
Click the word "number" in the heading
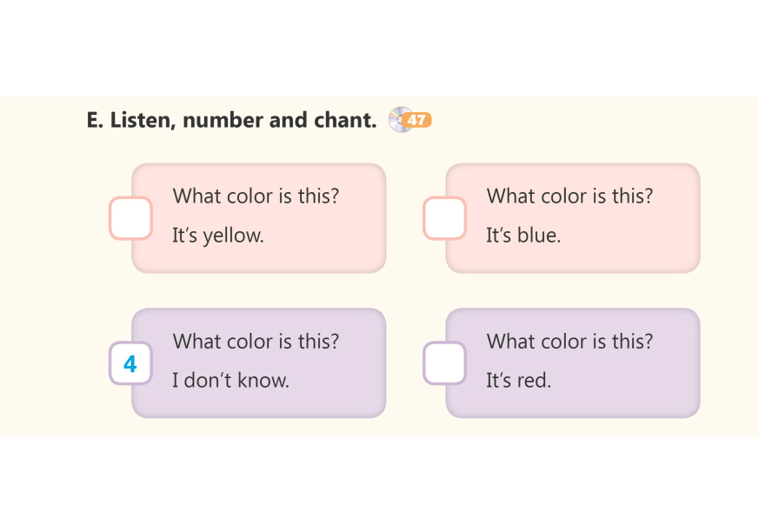223,120
